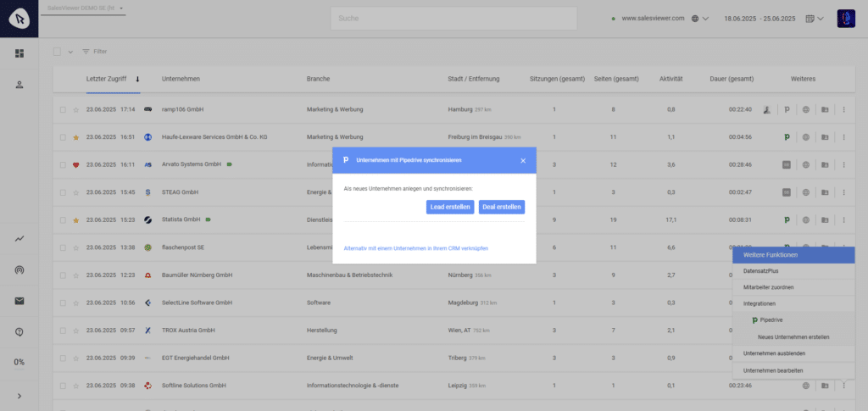Star TROX Austria GmbH as favorite
Image resolution: width=868 pixels, height=411 pixels.
(76, 330)
